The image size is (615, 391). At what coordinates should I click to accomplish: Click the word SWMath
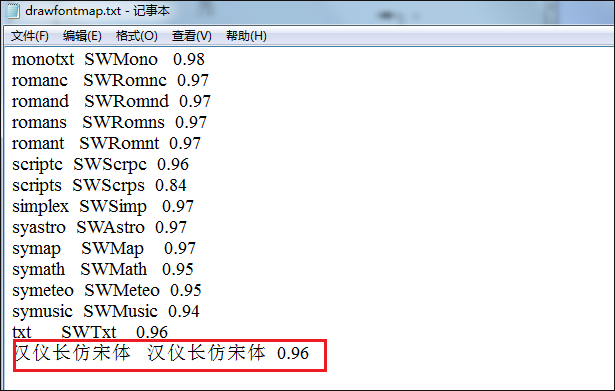(114, 269)
